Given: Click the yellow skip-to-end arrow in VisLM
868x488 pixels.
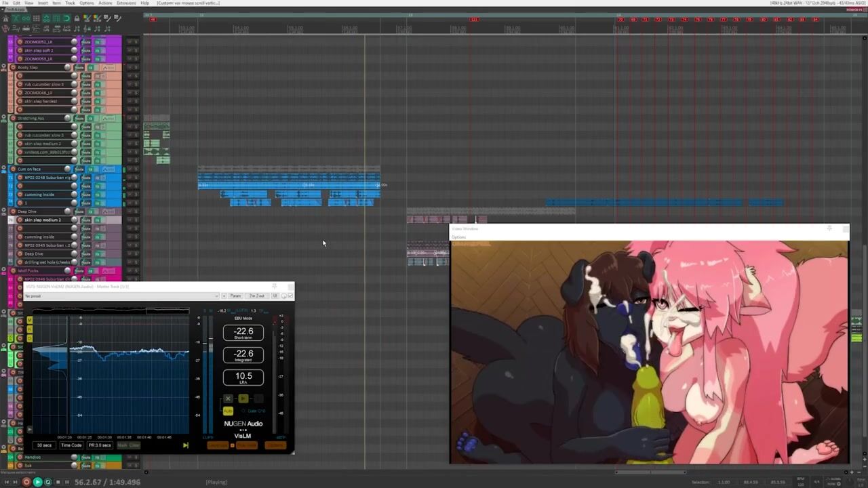Looking at the screenshot, I should click(x=185, y=445).
